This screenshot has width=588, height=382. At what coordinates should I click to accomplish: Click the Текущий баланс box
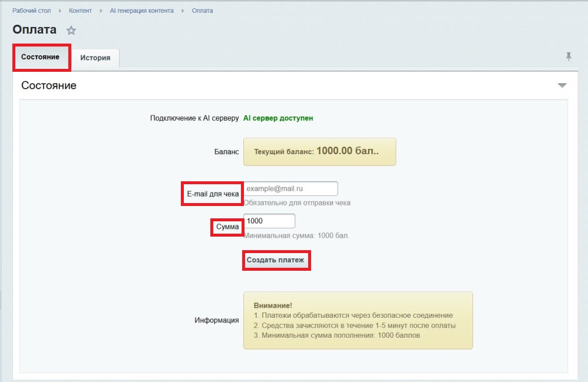coord(319,151)
